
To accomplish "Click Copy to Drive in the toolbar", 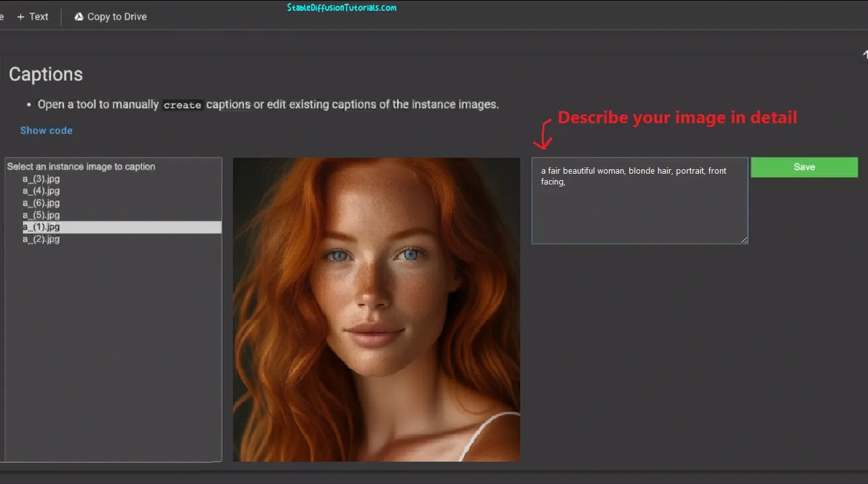I will [x=110, y=17].
